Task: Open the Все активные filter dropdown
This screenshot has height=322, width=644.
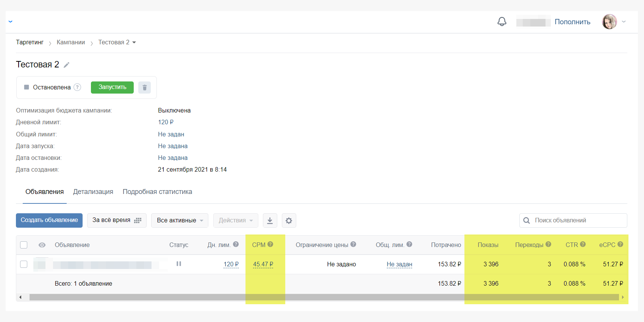Action: click(x=180, y=220)
